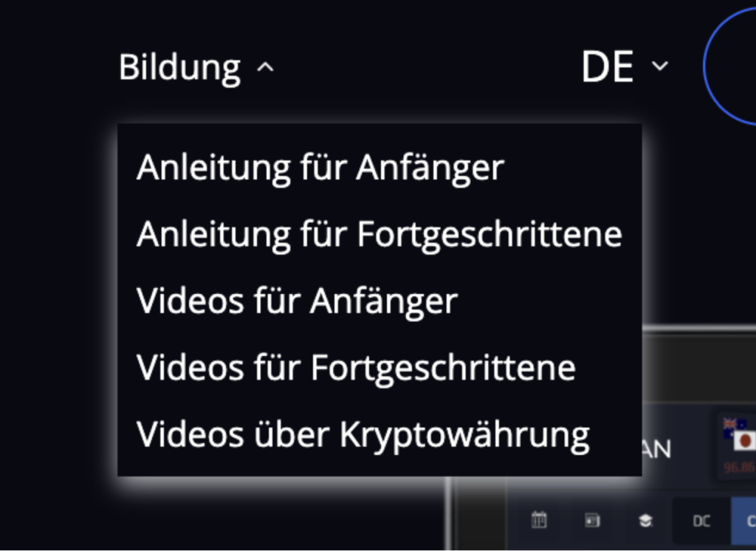756x551 pixels.
Task: Click the partially hidden AN label
Action: point(656,450)
